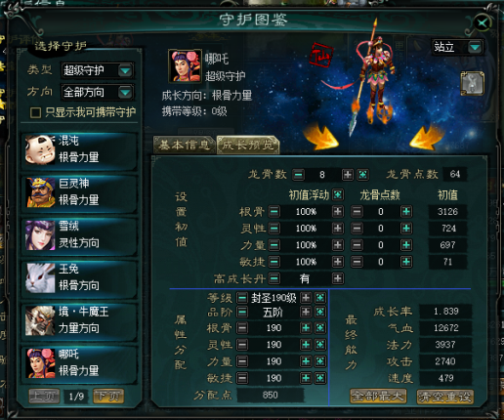Rotate the Nezha model with the left arrow

click(320, 139)
